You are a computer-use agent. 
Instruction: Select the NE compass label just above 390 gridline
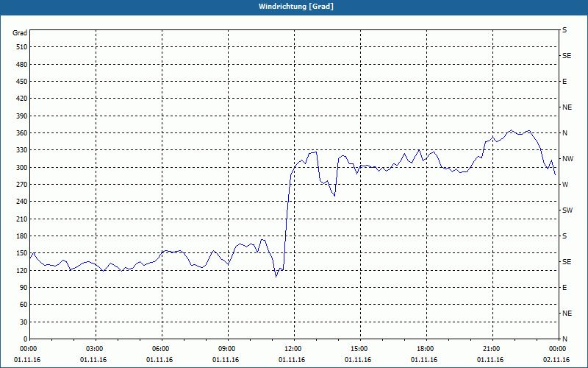(567, 107)
